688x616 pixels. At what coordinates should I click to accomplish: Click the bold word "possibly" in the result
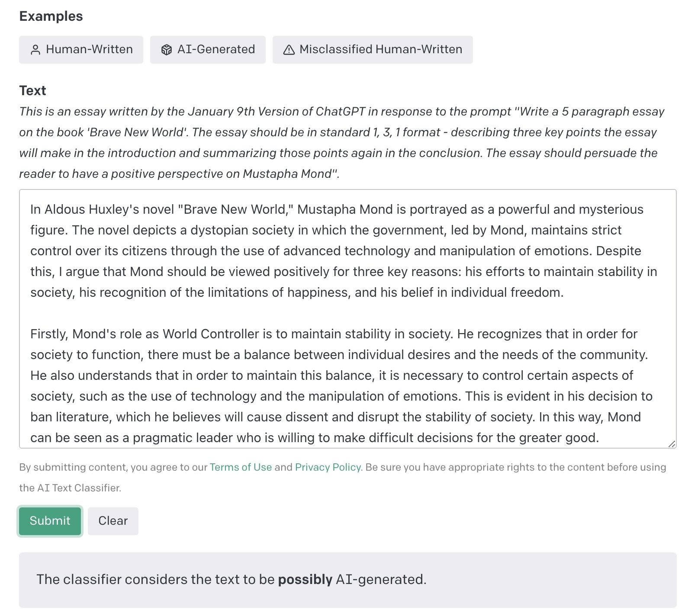point(305,580)
